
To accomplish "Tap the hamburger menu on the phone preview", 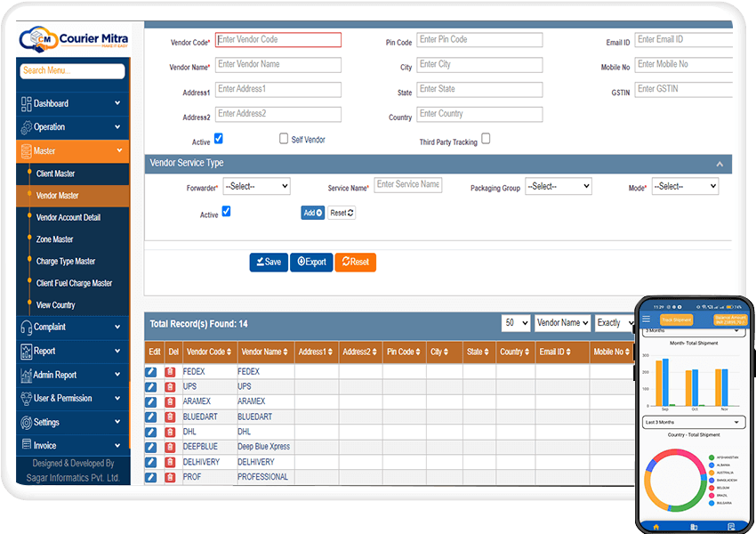I will [x=647, y=319].
